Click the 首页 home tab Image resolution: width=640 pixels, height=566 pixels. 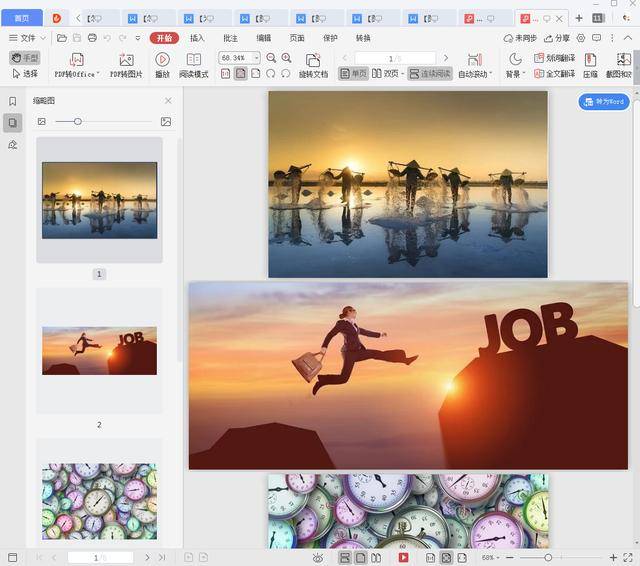click(22, 18)
